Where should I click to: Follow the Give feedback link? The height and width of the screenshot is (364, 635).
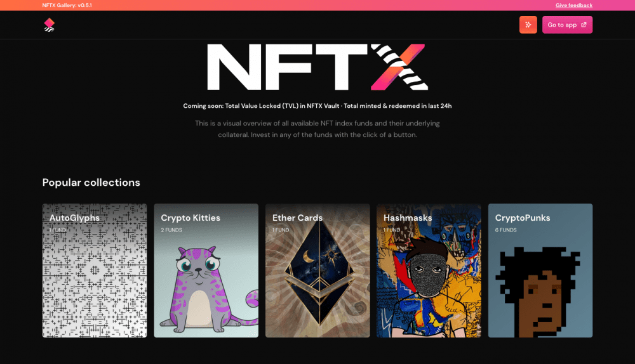pyautogui.click(x=574, y=5)
